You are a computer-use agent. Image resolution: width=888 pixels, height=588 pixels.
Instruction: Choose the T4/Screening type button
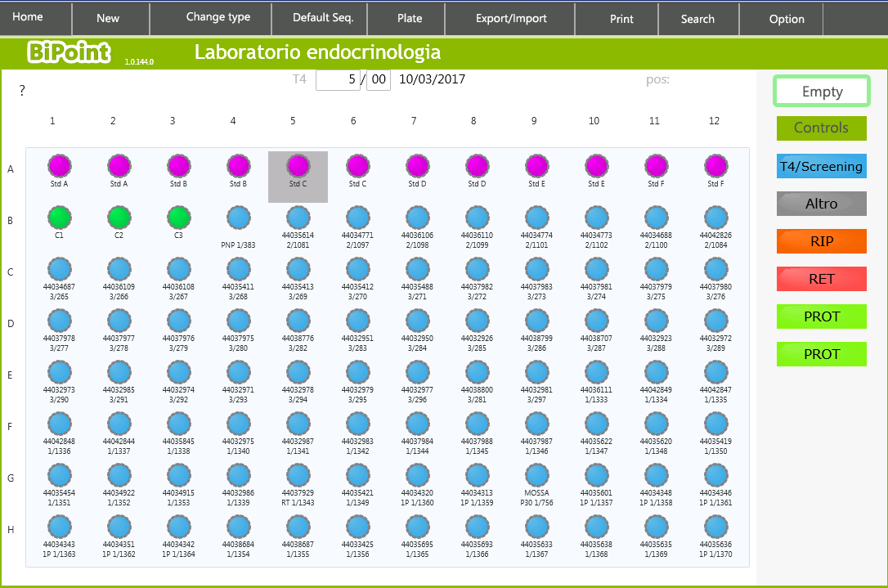pos(821,166)
